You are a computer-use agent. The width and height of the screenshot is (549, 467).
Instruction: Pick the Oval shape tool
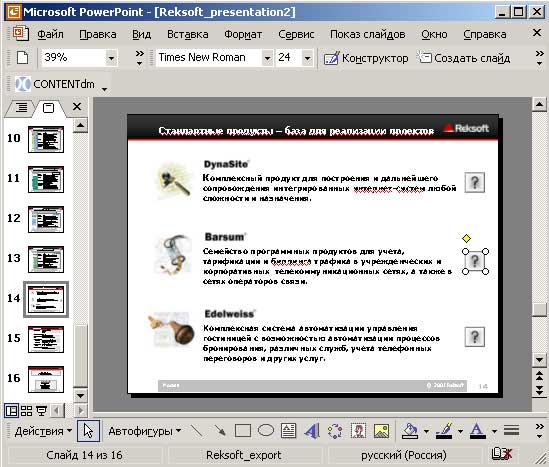click(x=266, y=430)
